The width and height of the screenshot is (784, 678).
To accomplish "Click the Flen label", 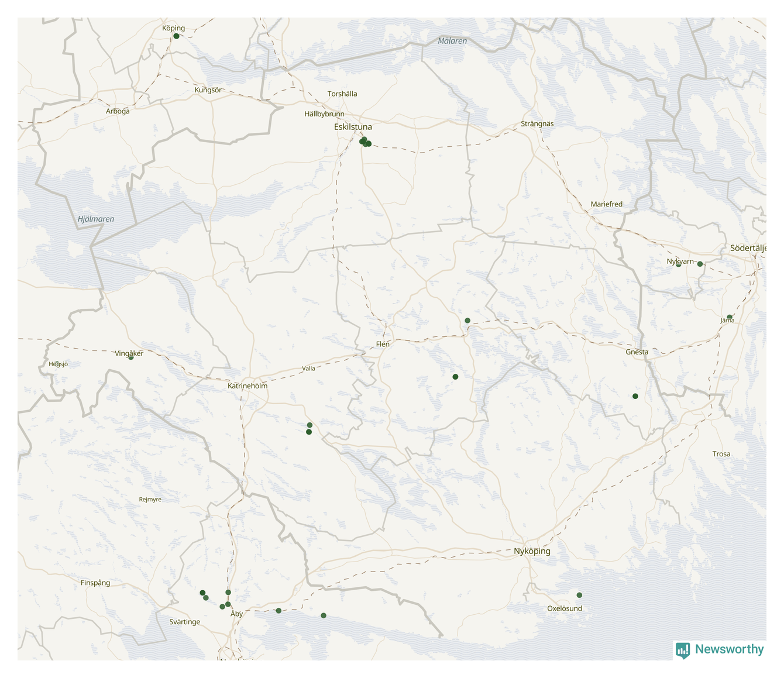I will 383,344.
